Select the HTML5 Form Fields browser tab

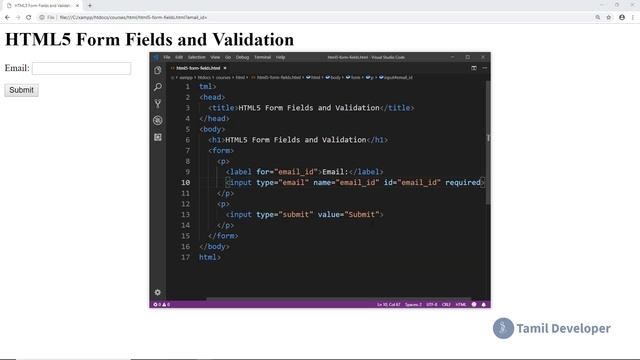(x=42, y=6)
